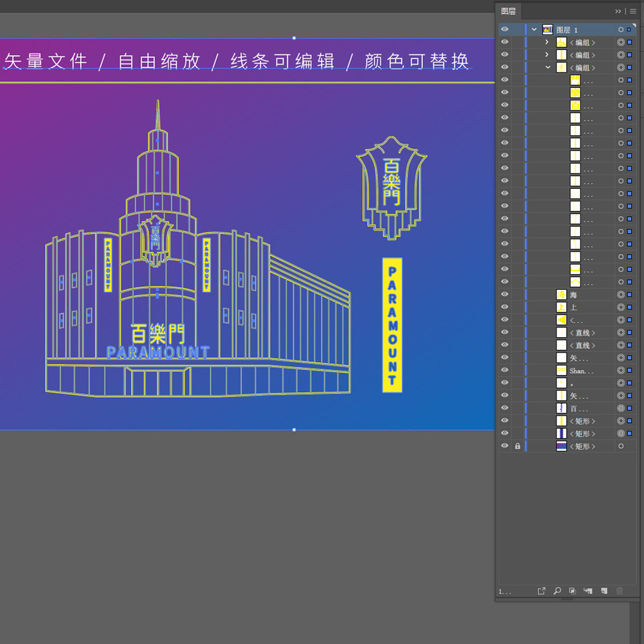
Task: Click the blue selection square of 上 row
Action: (x=629, y=307)
